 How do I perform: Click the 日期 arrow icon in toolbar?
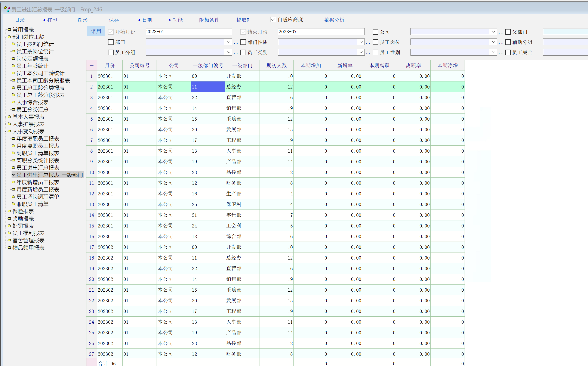pyautogui.click(x=139, y=20)
